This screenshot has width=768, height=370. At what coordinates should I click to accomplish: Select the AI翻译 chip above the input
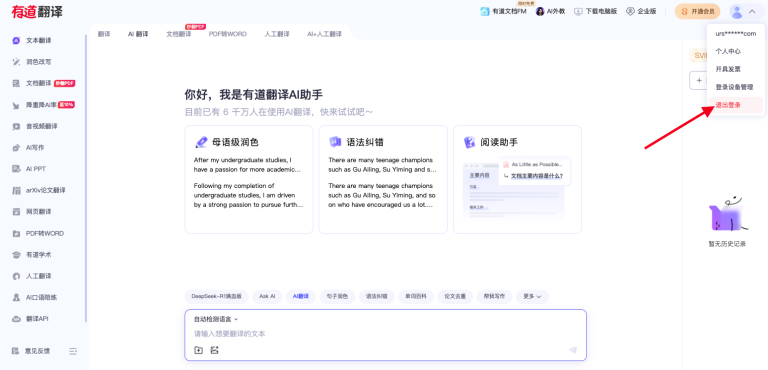tap(301, 296)
